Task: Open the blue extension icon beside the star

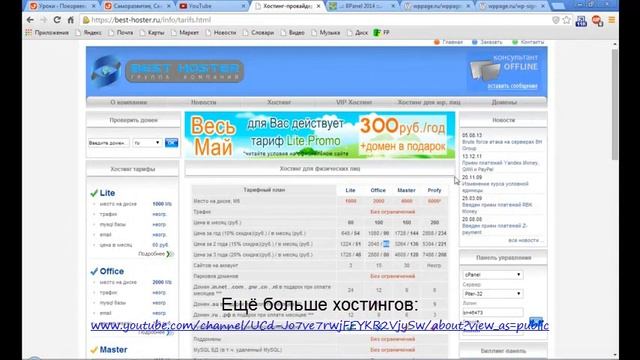Action: tap(581, 20)
